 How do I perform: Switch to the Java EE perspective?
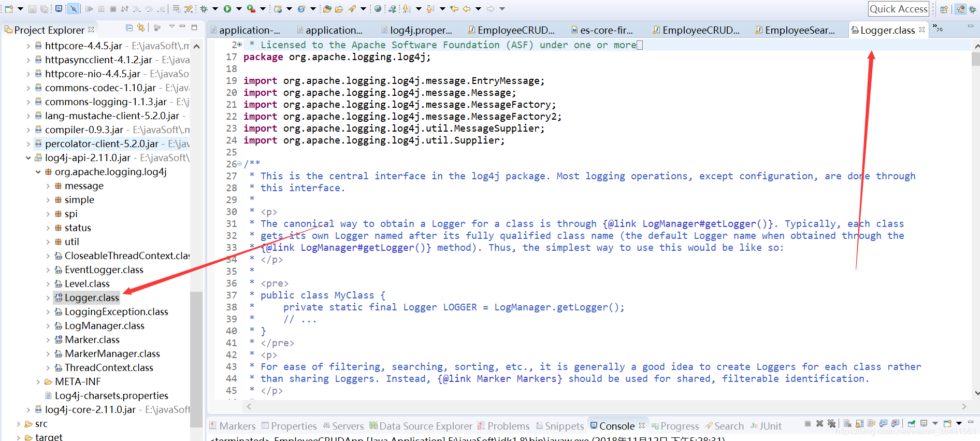coord(961,9)
